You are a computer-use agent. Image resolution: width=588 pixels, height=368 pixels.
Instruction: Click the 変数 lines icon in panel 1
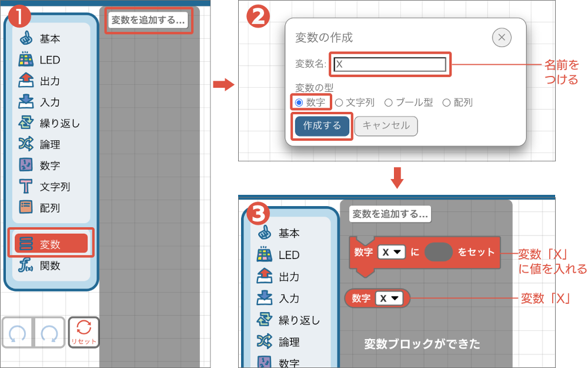[26, 244]
